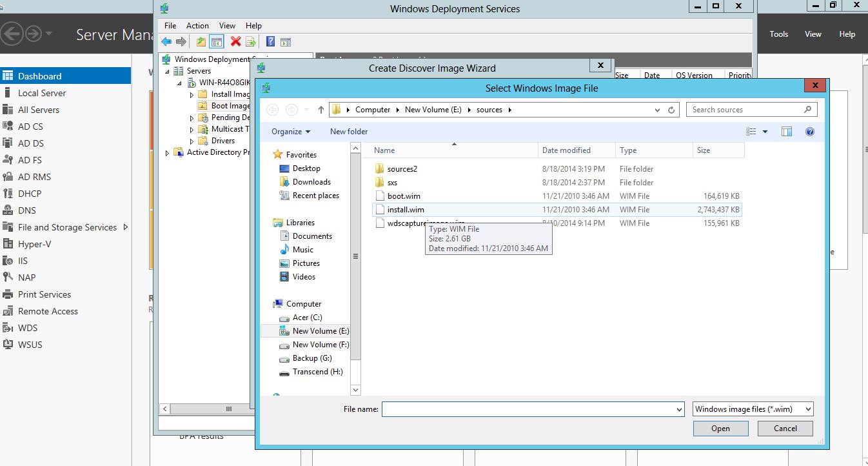Click the Show/Hide Action Pane icon in WDS toolbar
The height and width of the screenshot is (466, 868).
286,41
